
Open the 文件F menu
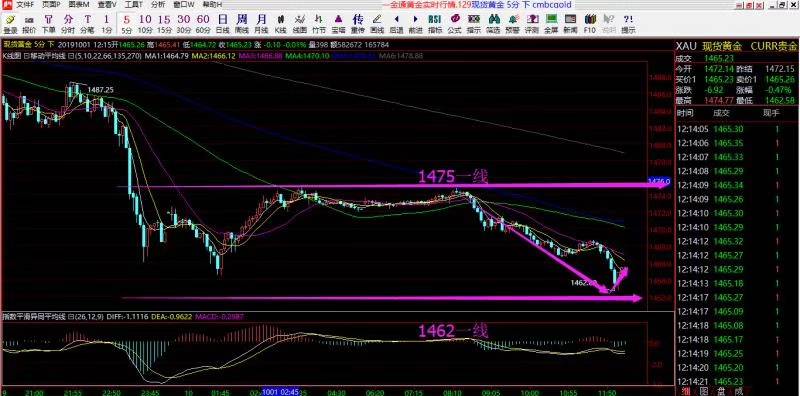click(x=26, y=5)
